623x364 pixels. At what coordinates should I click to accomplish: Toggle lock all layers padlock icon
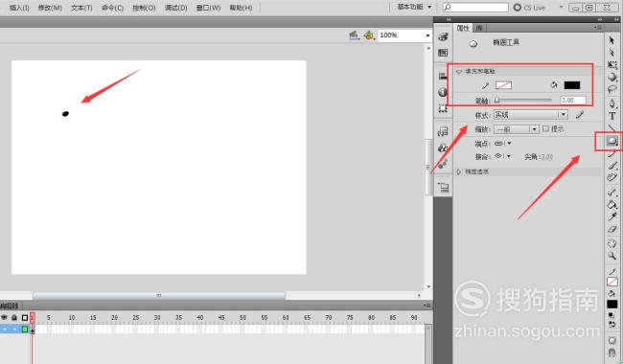(14, 318)
